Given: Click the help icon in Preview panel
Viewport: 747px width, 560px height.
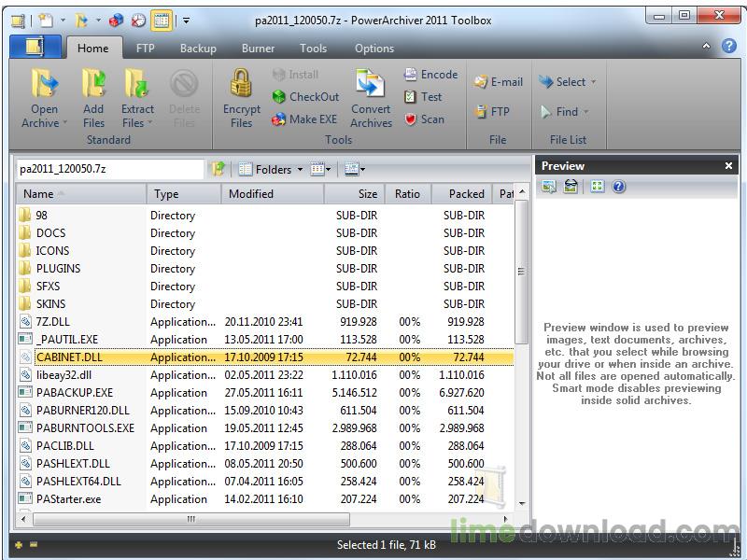Looking at the screenshot, I should tap(618, 187).
